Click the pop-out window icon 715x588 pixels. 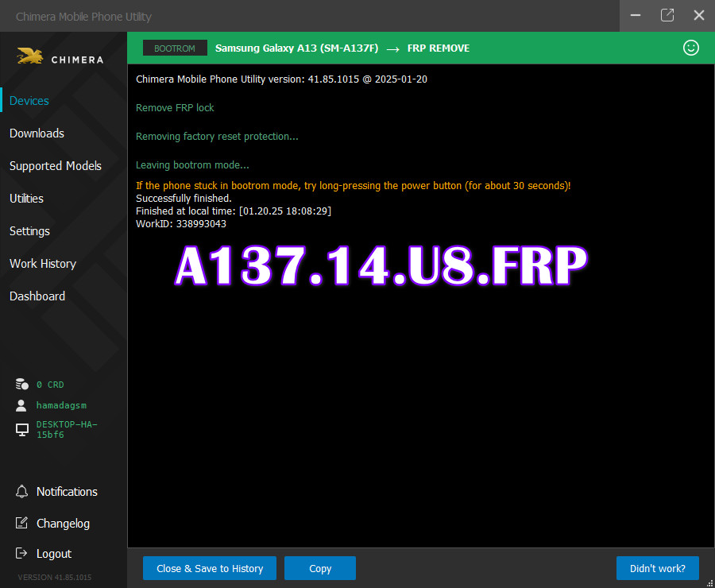(x=667, y=15)
